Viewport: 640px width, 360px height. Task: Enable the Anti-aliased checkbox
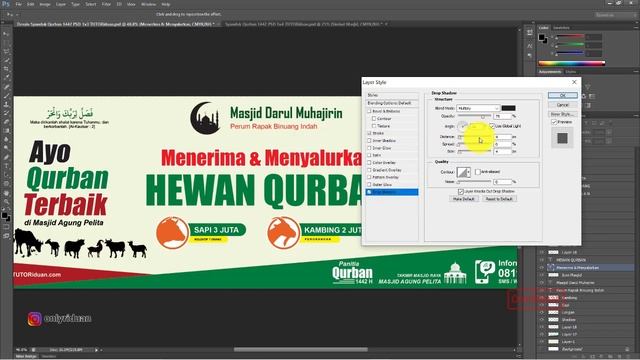tap(478, 172)
